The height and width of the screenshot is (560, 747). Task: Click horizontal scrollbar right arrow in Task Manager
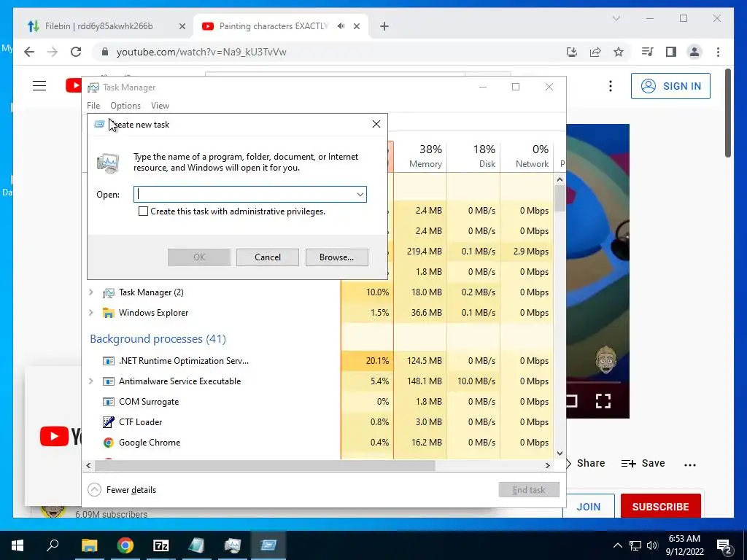click(548, 465)
